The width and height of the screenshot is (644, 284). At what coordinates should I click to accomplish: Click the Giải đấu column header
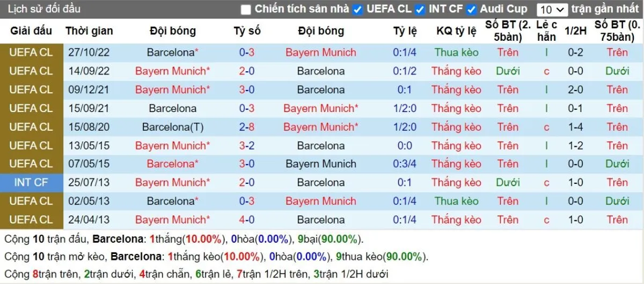31,31
